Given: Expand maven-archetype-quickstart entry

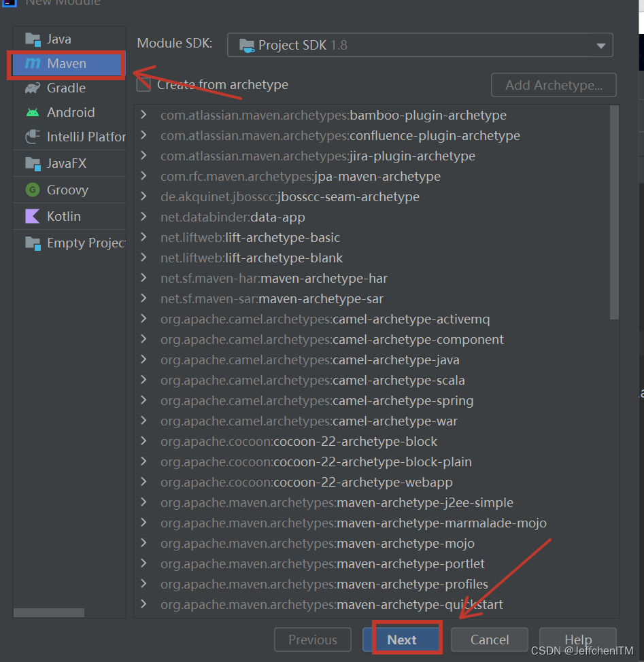Looking at the screenshot, I should point(143,604).
